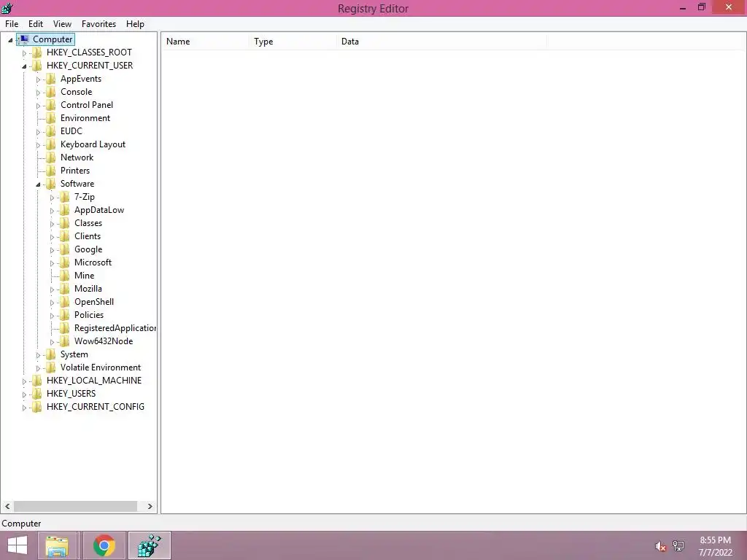The height and width of the screenshot is (560, 747).
Task: Expand the HKEY_LOCAL_MACHINE node
Action: point(24,381)
